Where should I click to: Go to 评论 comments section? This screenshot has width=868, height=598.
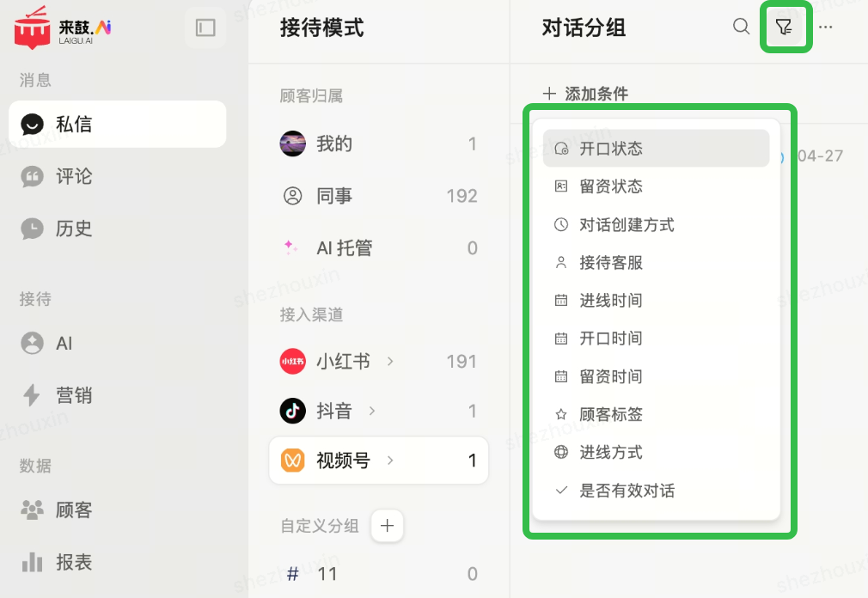pos(74,177)
